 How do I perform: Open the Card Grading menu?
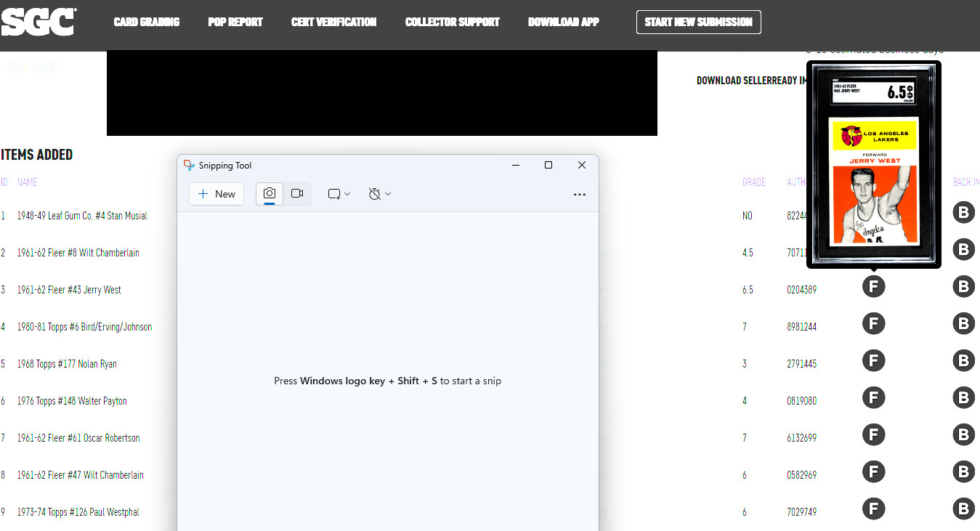147,22
